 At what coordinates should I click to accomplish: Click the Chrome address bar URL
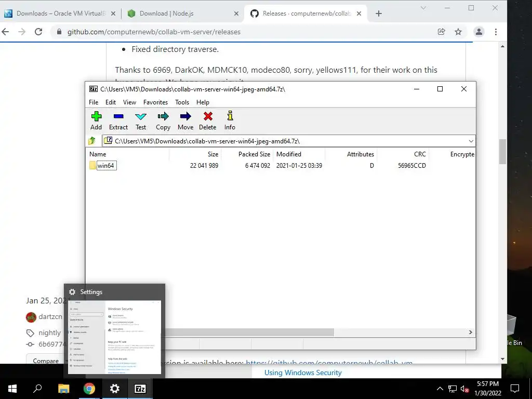point(154,32)
